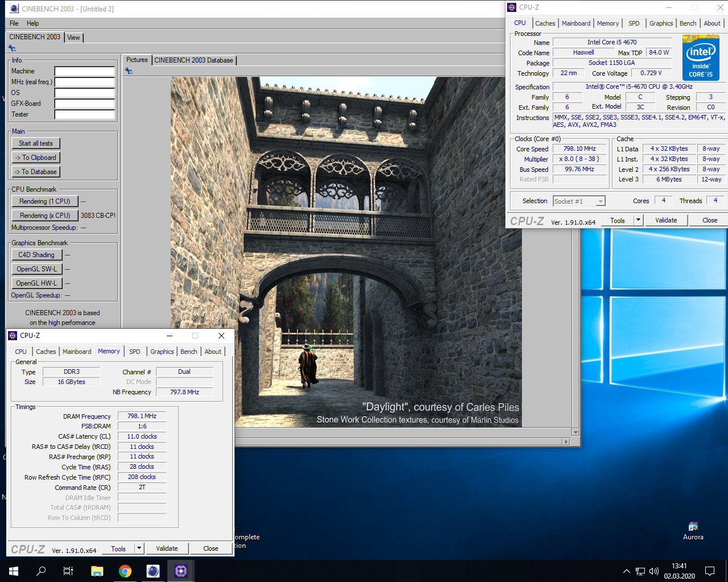The width and height of the screenshot is (728, 582).
Task: Open Bench tab in lower CPU-Z window
Action: [x=189, y=352]
